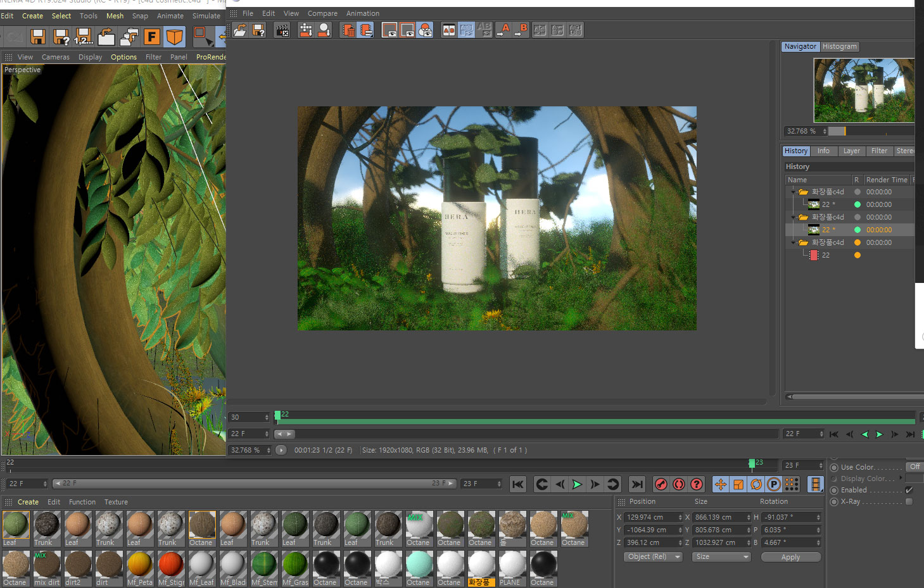Toggle Point Level Animation dots icon
Image resolution: width=924 pixels, height=588 pixels.
click(x=792, y=484)
